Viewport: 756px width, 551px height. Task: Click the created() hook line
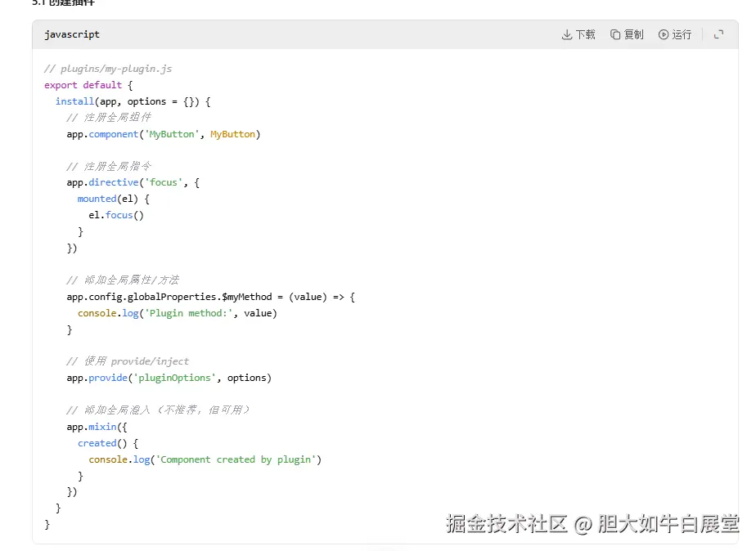click(108, 443)
